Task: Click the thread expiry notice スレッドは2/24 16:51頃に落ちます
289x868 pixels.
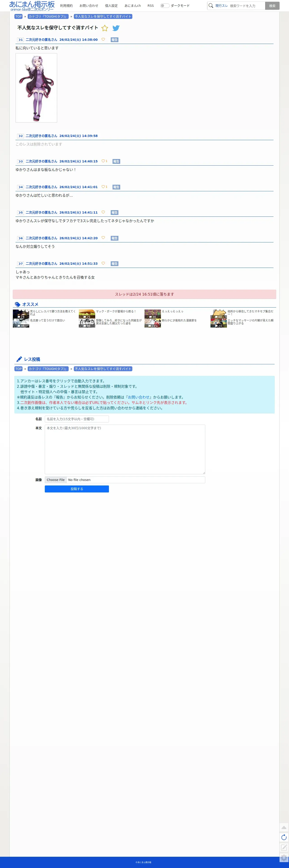Action: coord(144,294)
